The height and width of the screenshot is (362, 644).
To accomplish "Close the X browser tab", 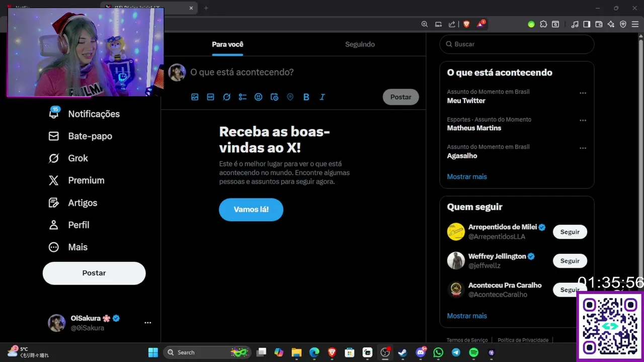I will click(191, 8).
